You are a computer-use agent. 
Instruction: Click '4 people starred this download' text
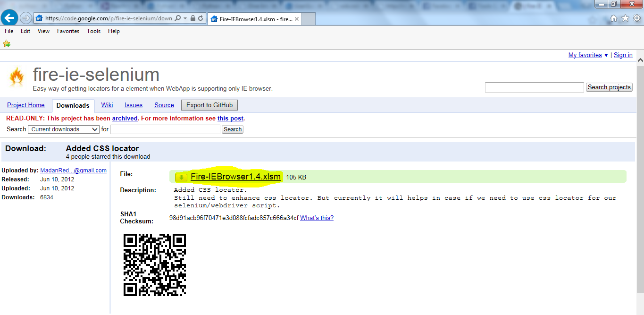coord(108,156)
